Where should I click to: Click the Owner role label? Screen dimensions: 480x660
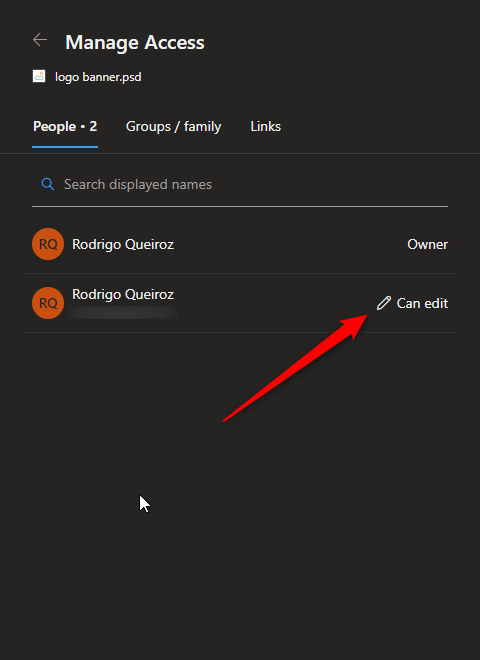coord(427,244)
